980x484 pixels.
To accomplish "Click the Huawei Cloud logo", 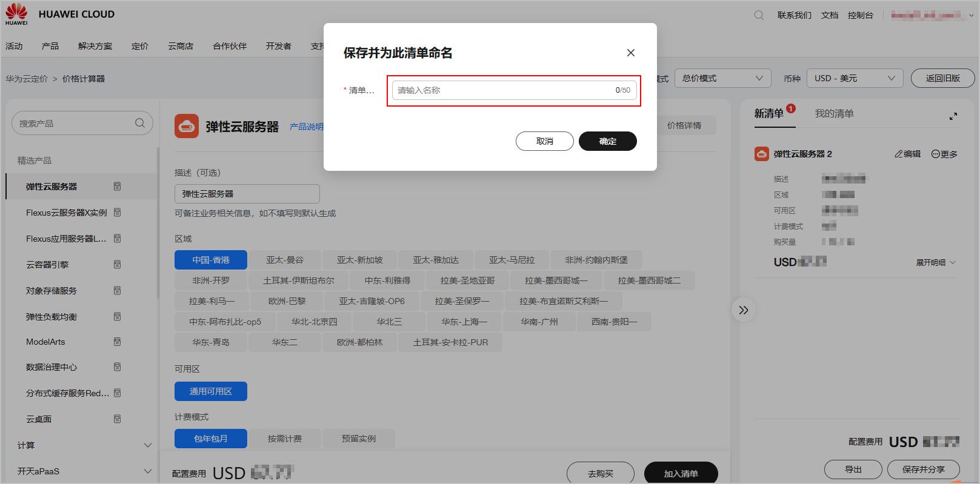I will (x=16, y=14).
